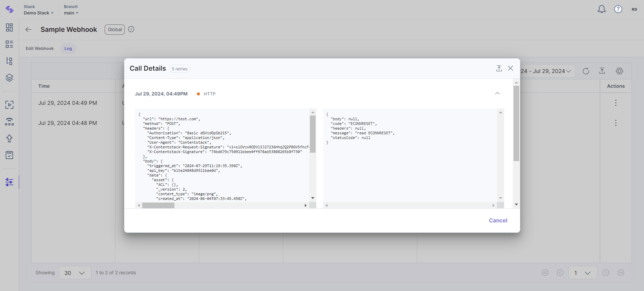Image resolution: width=644 pixels, height=291 pixels.
Task: Open the Tasks clipboard icon in sidebar
Action: click(x=9, y=155)
